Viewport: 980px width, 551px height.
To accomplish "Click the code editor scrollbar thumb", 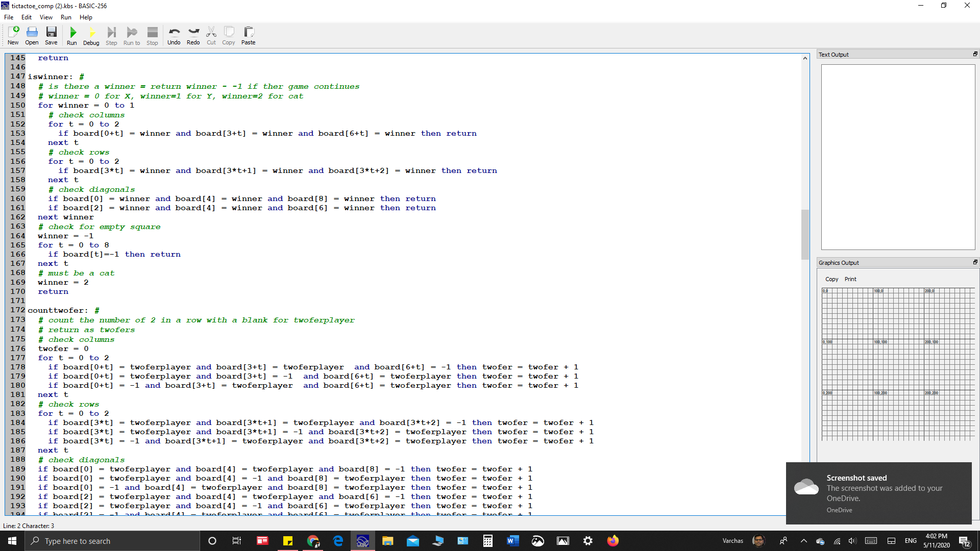I will coord(805,234).
